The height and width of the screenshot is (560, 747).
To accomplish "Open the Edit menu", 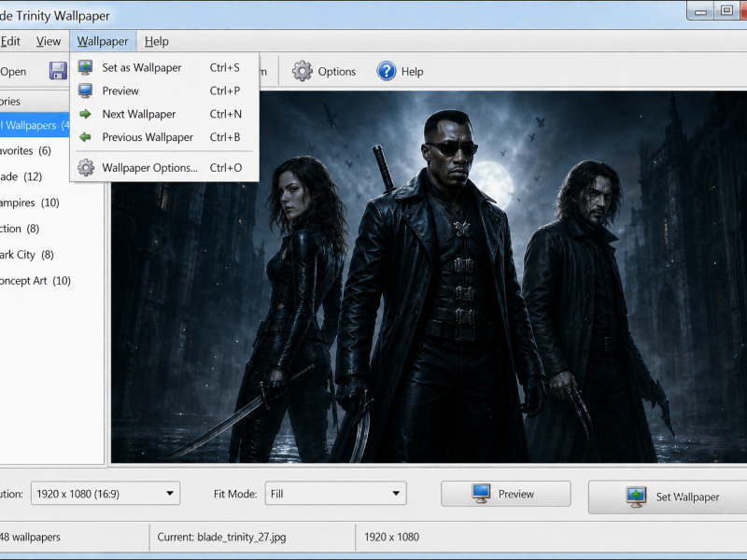I will [x=10, y=41].
